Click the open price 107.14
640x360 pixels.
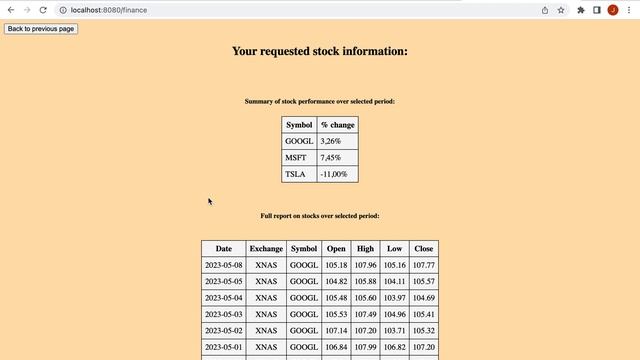(336, 331)
